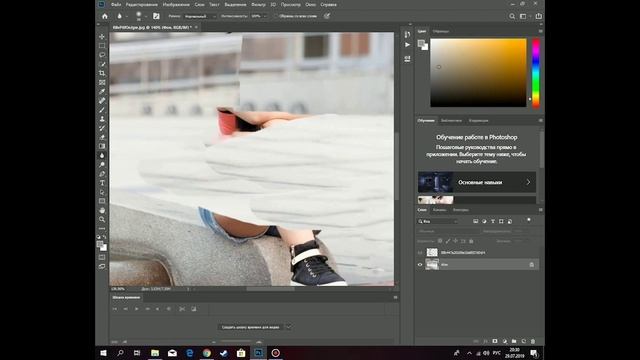Show the hidden top layer via visibility box

click(420, 253)
